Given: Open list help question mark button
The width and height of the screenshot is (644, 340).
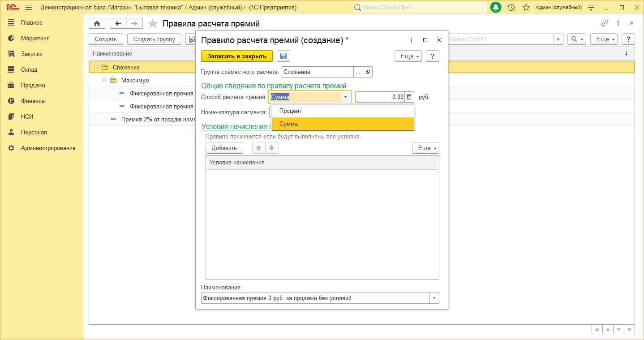Looking at the screenshot, I should 629,39.
